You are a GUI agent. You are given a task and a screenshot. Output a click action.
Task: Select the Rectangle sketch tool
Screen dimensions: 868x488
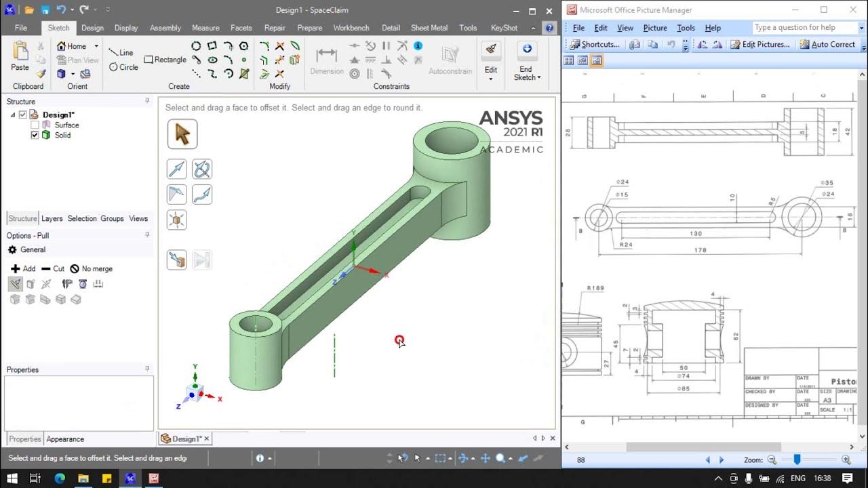click(165, 60)
